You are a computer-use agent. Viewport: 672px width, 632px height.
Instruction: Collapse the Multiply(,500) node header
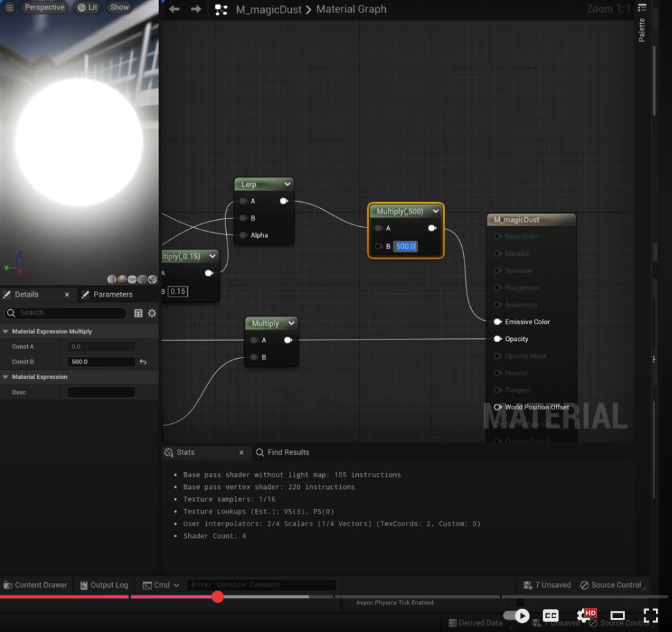(436, 210)
